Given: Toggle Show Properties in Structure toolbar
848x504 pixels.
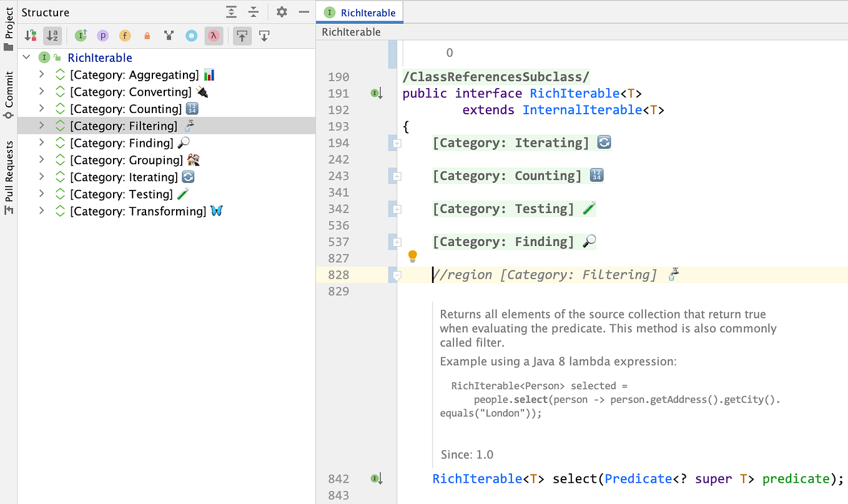Looking at the screenshot, I should click(x=102, y=36).
